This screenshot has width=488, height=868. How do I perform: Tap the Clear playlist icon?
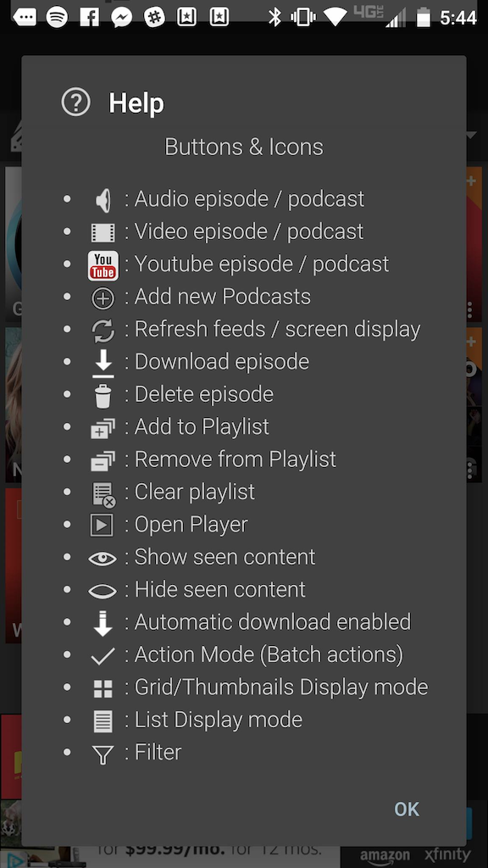tap(103, 494)
